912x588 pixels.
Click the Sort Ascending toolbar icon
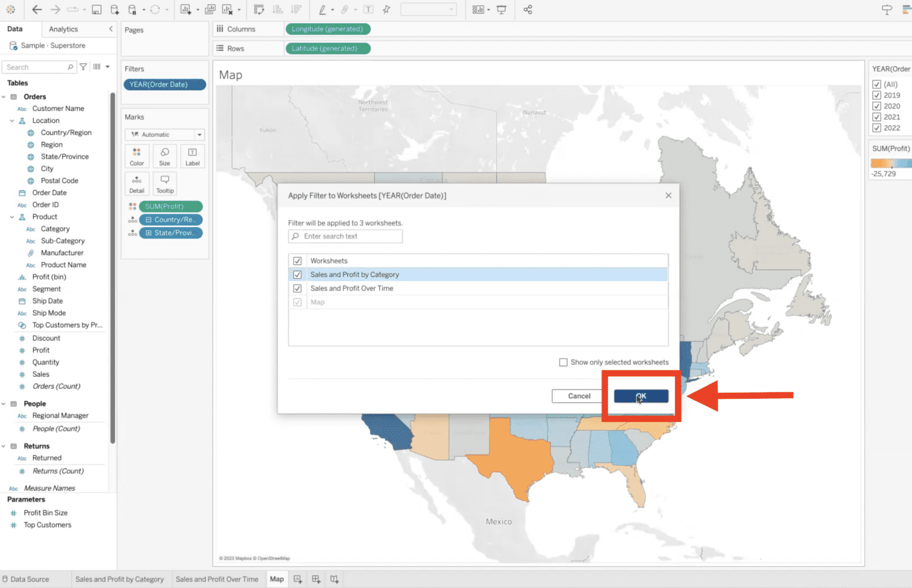pyautogui.click(x=277, y=9)
